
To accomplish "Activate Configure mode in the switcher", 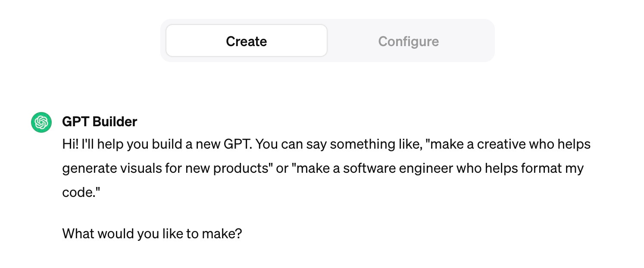I will (x=408, y=41).
